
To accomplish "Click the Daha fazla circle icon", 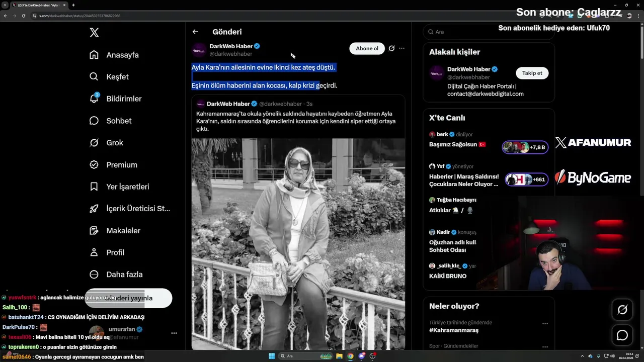I will pos(94,275).
